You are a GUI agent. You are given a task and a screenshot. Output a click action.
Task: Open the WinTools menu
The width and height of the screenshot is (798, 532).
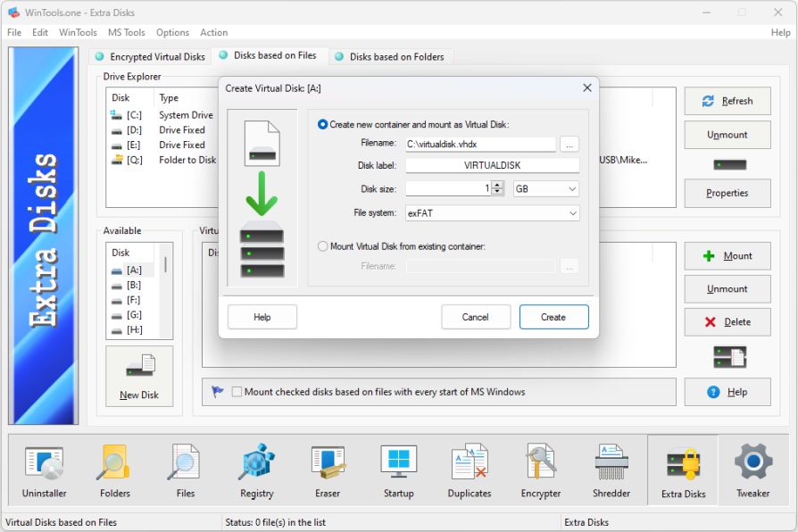coord(78,33)
